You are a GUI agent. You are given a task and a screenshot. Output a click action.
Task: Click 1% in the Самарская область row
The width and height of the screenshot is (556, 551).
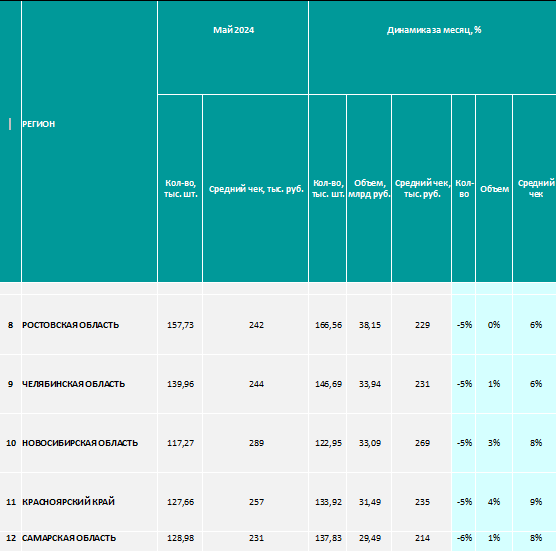pyautogui.click(x=494, y=541)
